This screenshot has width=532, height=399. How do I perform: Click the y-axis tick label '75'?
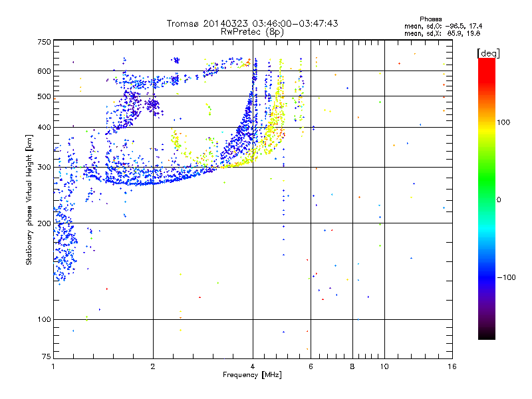[47, 356]
